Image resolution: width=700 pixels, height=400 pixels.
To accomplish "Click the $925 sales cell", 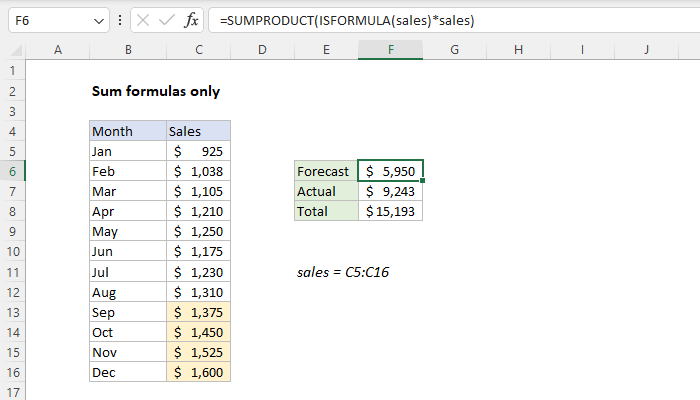I will pyautogui.click(x=199, y=151).
